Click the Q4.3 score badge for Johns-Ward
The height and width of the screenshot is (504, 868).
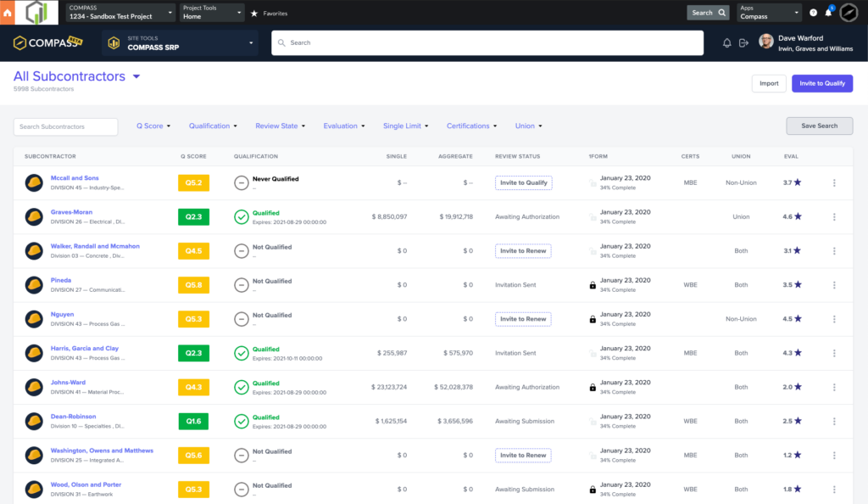[194, 387]
